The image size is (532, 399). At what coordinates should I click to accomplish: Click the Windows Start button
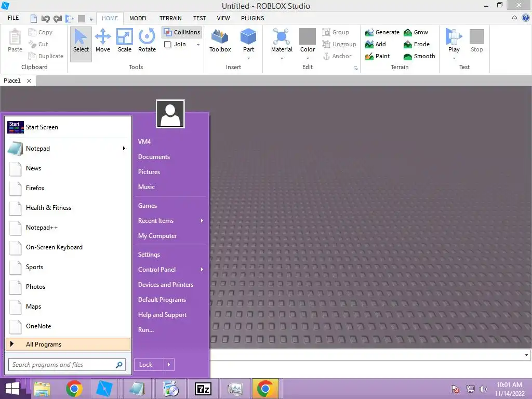click(x=12, y=389)
